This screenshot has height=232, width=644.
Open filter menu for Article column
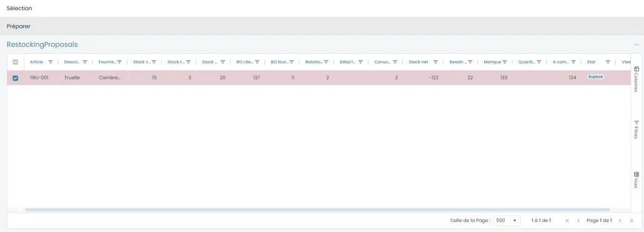pyautogui.click(x=51, y=62)
